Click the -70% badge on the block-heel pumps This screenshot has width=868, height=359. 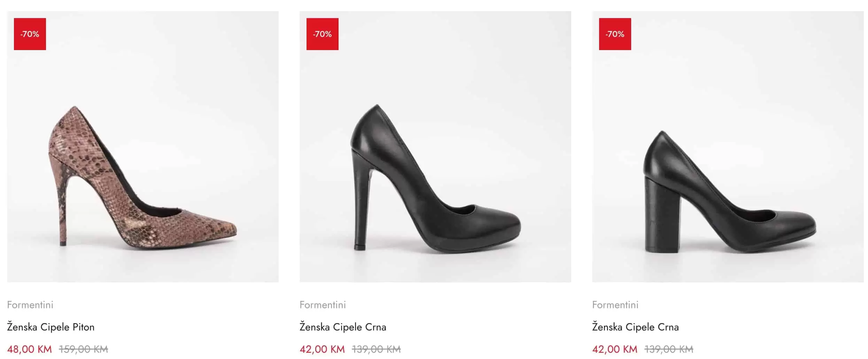pos(615,34)
